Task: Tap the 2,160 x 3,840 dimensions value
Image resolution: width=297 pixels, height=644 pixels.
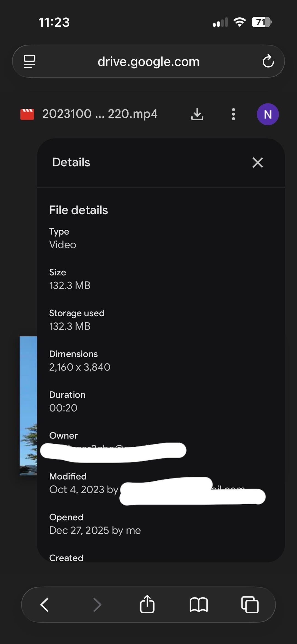Action: pos(80,367)
